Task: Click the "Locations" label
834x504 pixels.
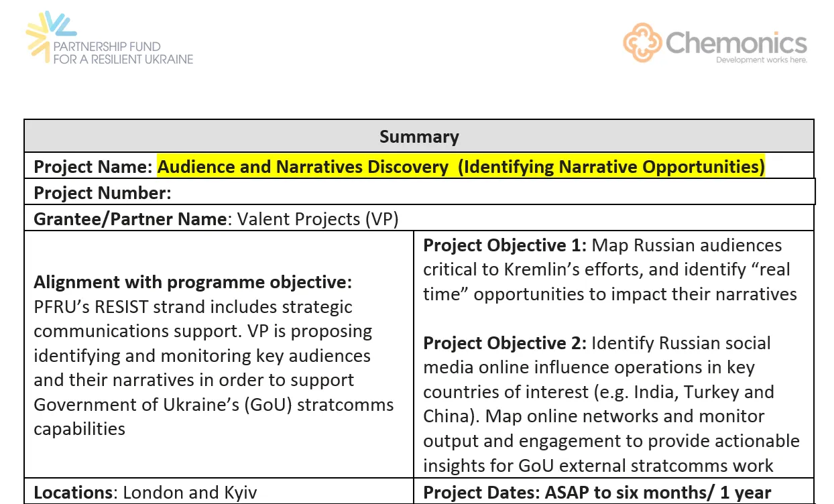Action: (74, 493)
